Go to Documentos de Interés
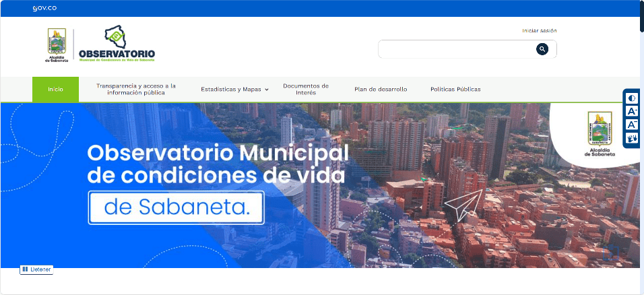644x295 pixels. pyautogui.click(x=305, y=90)
